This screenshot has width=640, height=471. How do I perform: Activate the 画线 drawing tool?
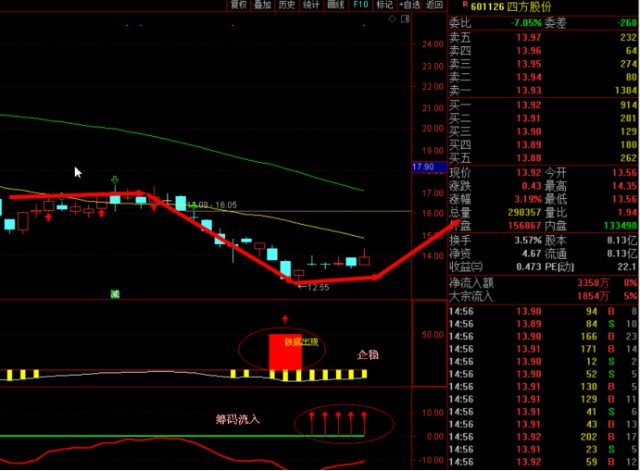(x=336, y=5)
